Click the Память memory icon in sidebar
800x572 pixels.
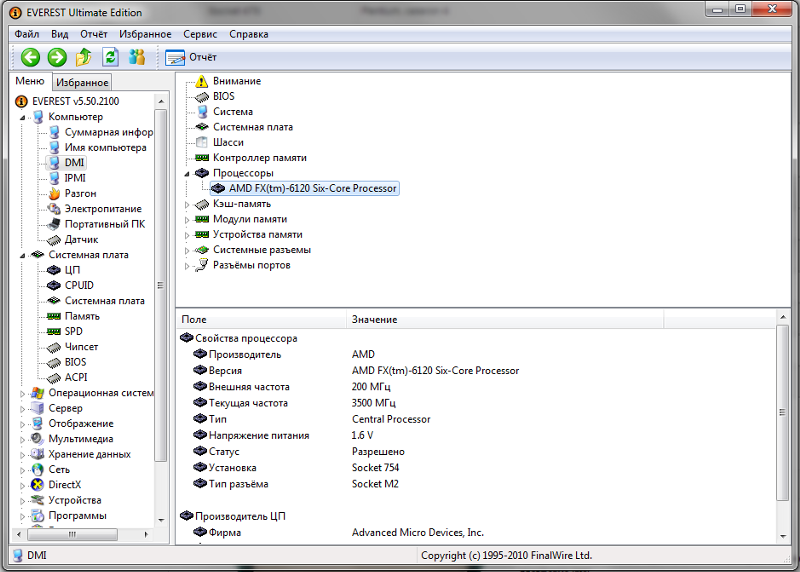[54, 316]
